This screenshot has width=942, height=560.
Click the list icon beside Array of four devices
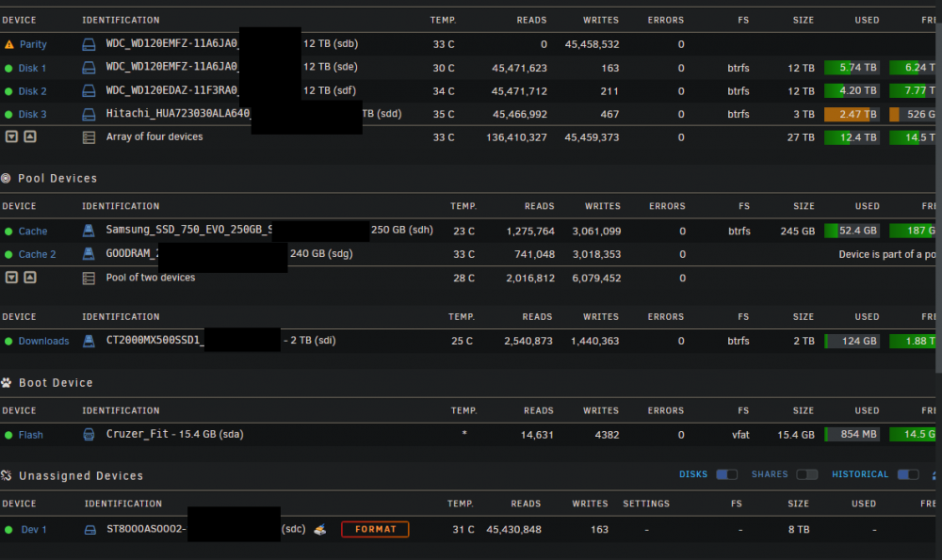89,137
